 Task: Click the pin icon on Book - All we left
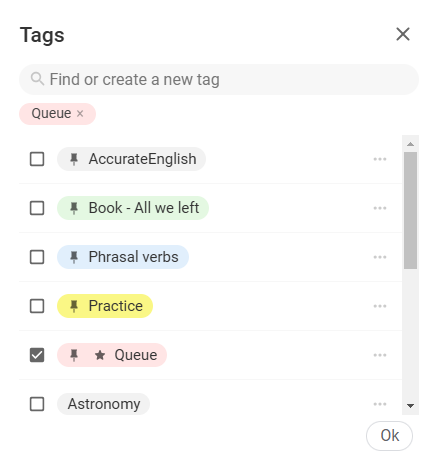tap(74, 208)
